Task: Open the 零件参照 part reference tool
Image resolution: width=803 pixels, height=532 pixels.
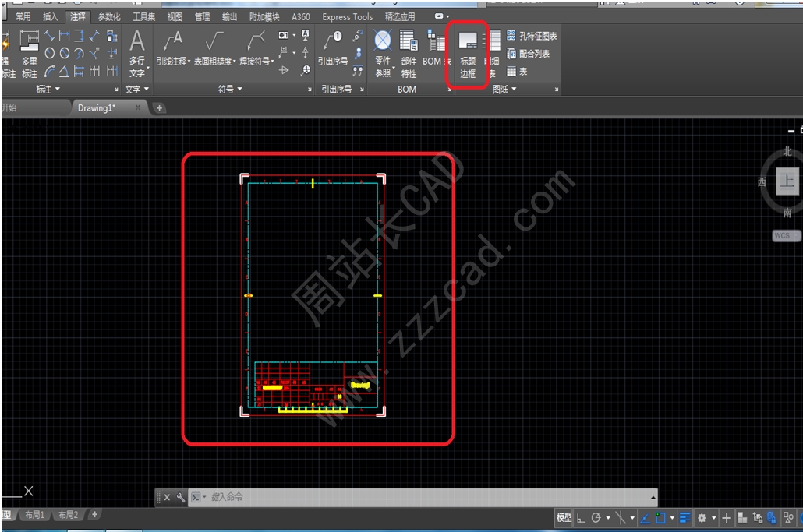Action: pos(383,54)
